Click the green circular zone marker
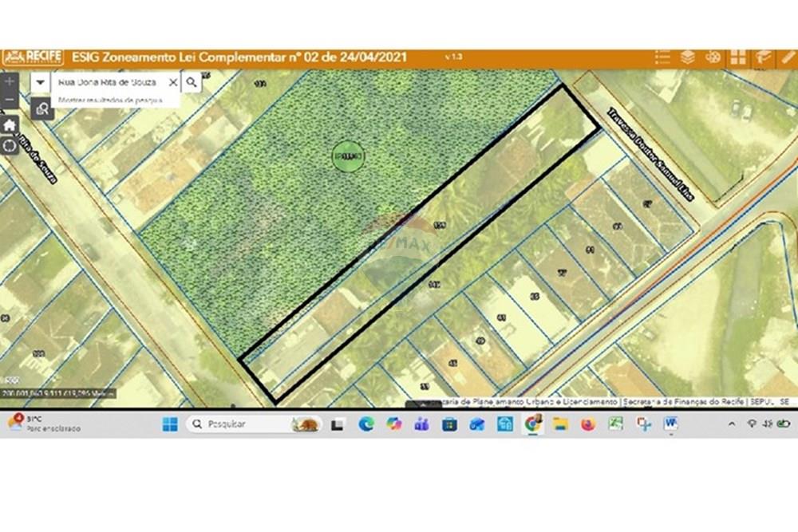This screenshot has width=798, height=532. [348, 157]
